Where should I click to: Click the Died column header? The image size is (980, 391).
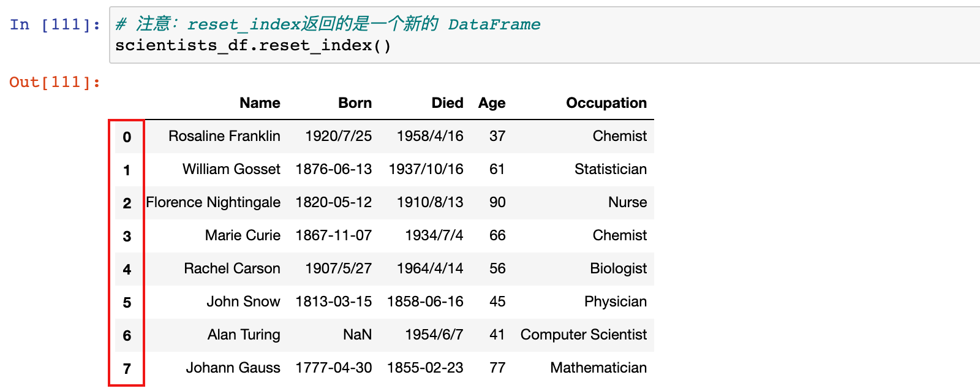(447, 103)
